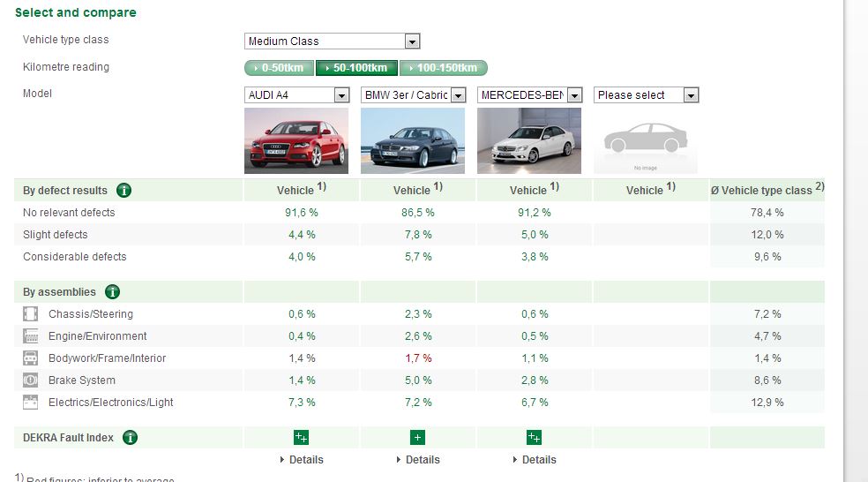Open the AUDI A4 model dropdown

tap(296, 95)
